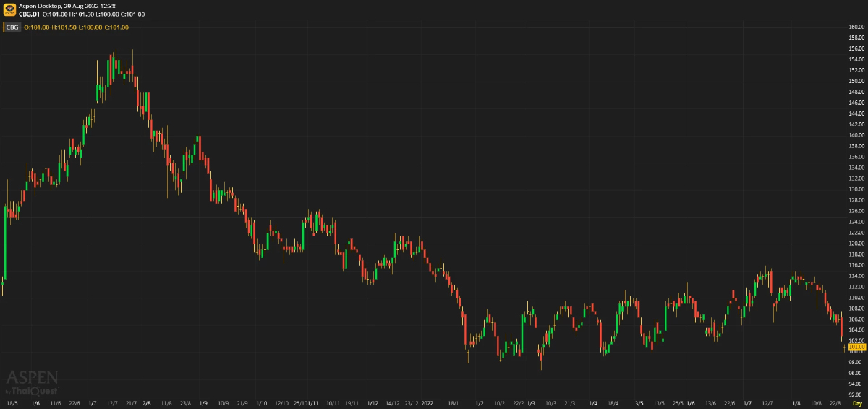This screenshot has width=868, height=409.
Task: Click the 25/5 date axis label
Action: pos(678,404)
